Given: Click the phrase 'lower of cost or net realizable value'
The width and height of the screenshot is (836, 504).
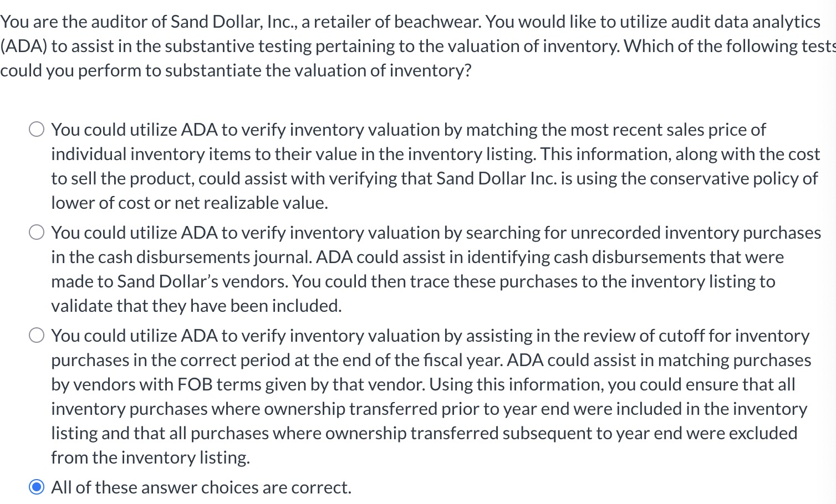Looking at the screenshot, I should [x=190, y=203].
